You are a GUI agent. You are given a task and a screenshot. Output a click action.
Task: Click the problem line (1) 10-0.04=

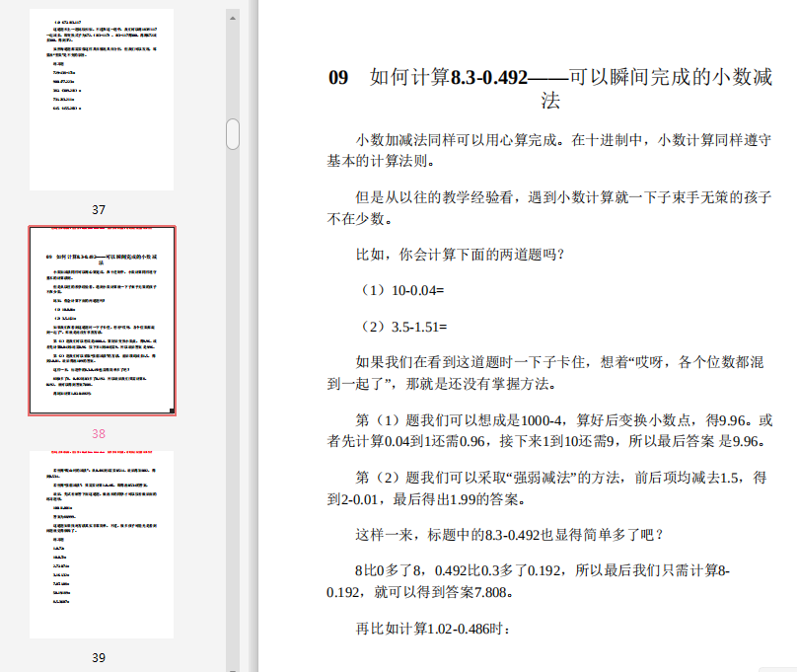coord(400,290)
